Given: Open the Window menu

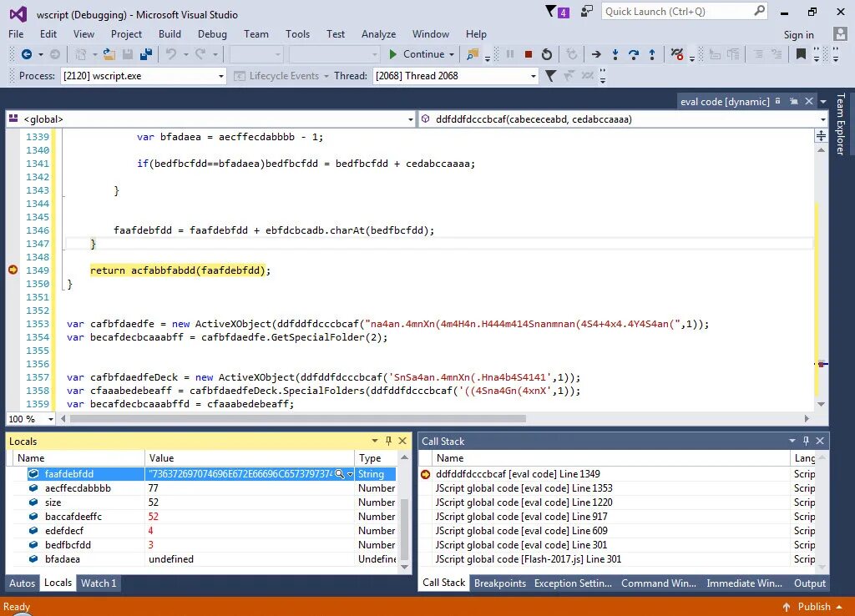Looking at the screenshot, I should 430,33.
